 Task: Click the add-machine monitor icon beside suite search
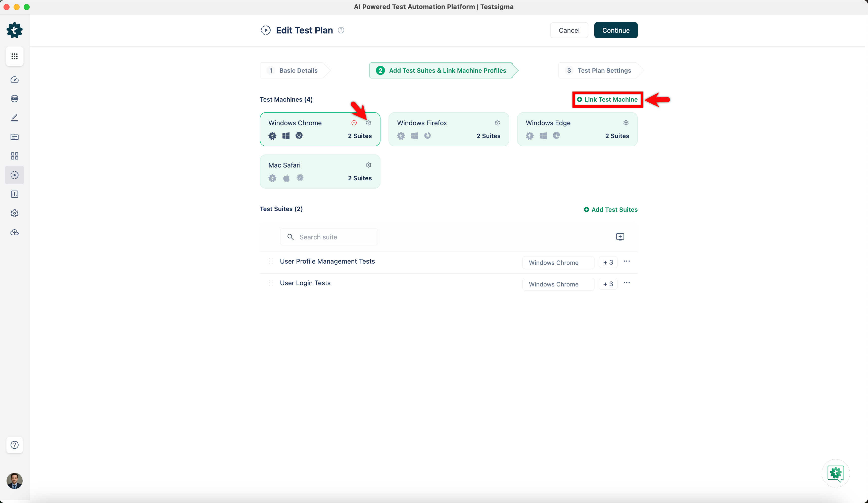(620, 237)
